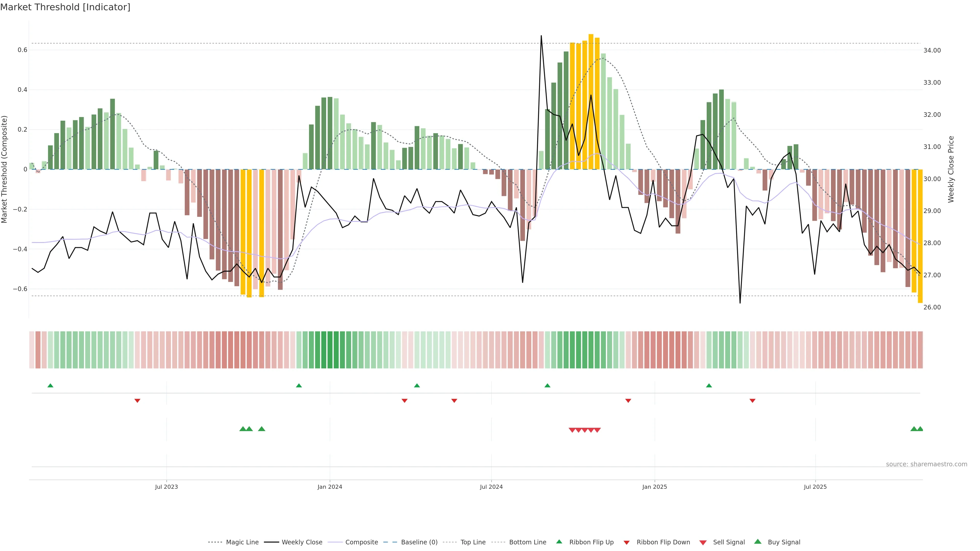Toggle the Composite legend entry
This screenshot has width=980, height=551.
361,542
